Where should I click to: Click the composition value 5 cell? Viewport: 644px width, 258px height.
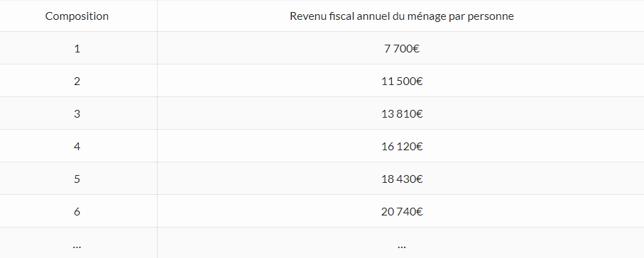tap(77, 179)
